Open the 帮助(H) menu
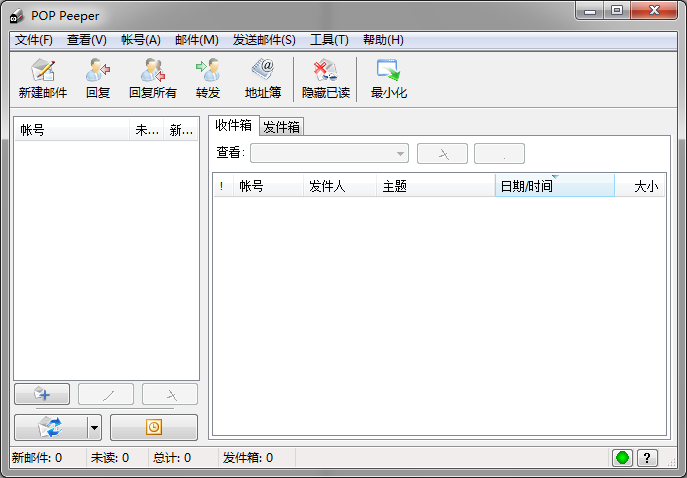This screenshot has width=687, height=478. pyautogui.click(x=383, y=40)
